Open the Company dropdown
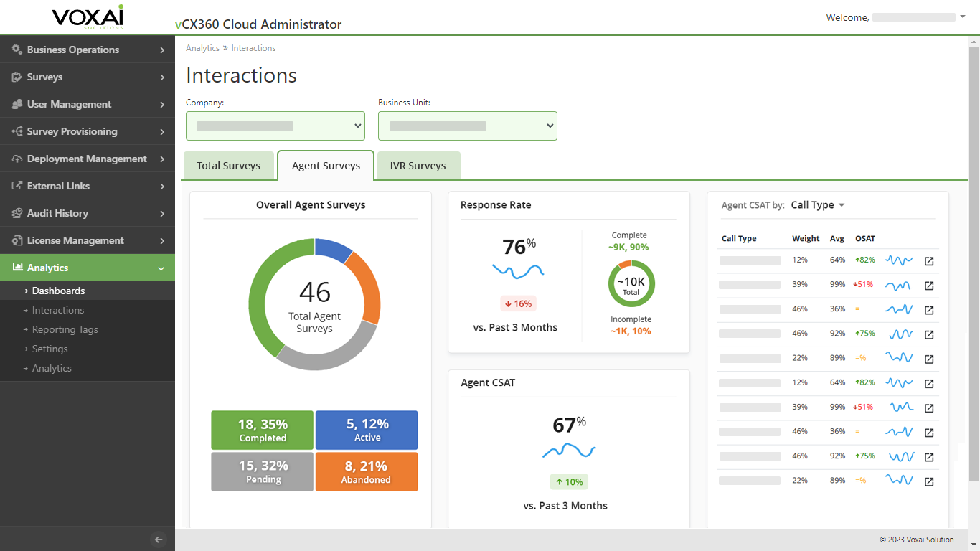 coord(275,126)
